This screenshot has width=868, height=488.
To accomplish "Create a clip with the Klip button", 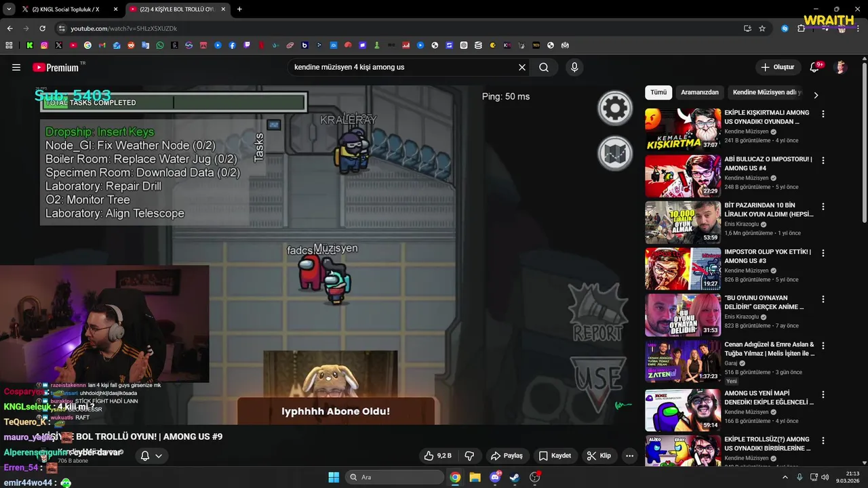I will pos(599,455).
